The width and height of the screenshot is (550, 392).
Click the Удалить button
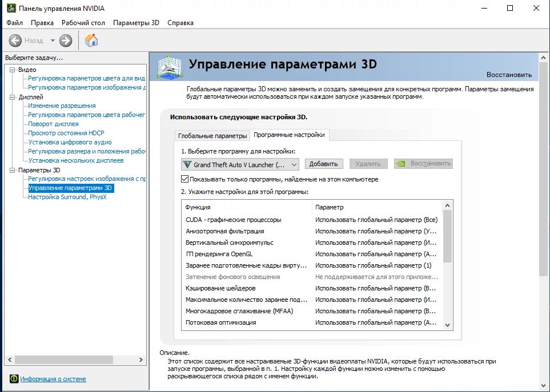click(368, 164)
